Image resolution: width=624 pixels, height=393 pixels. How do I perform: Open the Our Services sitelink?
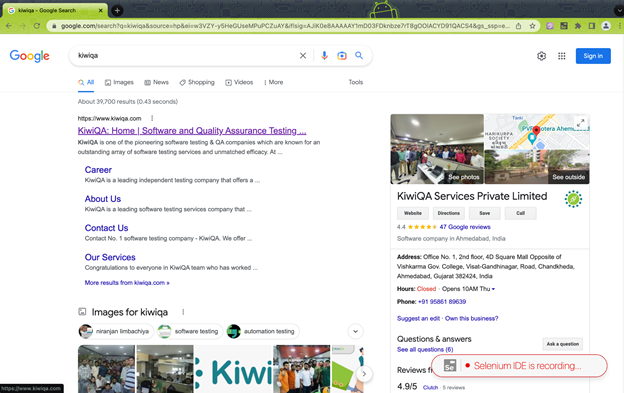[x=110, y=257]
